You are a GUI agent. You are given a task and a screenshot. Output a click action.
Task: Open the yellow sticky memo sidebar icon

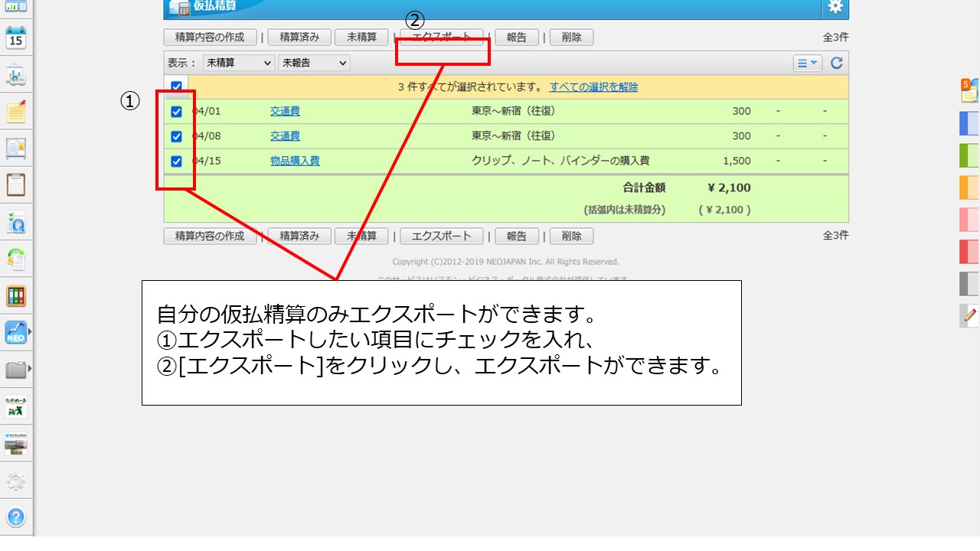16,112
